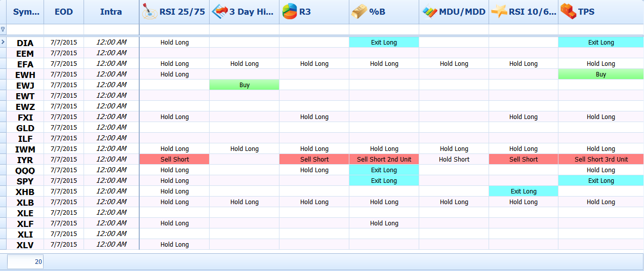
Task: Click XLF's Hold Long cell under %B
Action: coord(384,223)
